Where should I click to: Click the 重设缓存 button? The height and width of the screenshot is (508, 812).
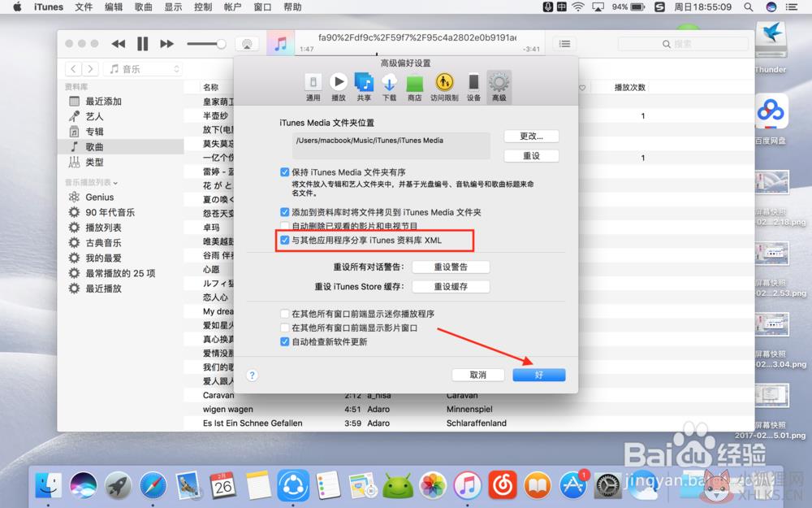point(451,287)
